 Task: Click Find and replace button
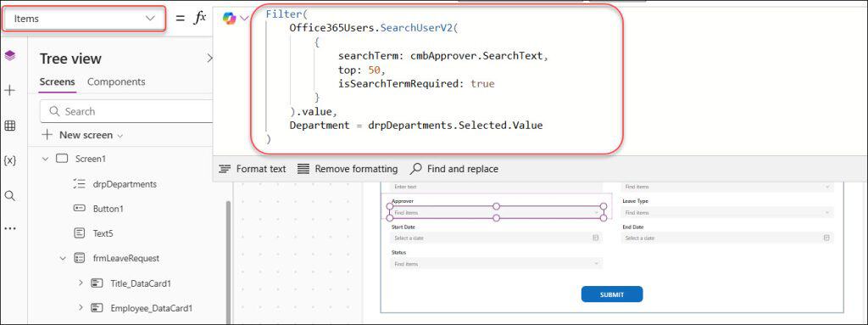(x=454, y=169)
